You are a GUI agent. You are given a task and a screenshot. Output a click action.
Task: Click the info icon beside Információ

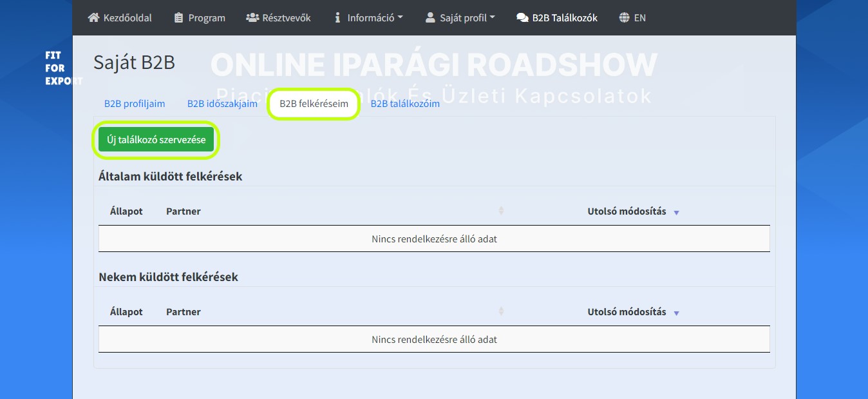point(337,17)
